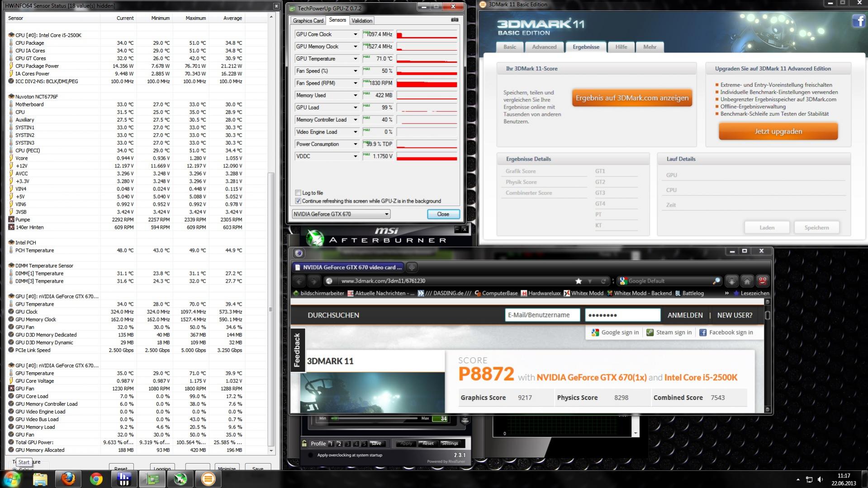This screenshot has width=868, height=488.
Task: Toggle the User Define fan button
Action: [x=465, y=420]
